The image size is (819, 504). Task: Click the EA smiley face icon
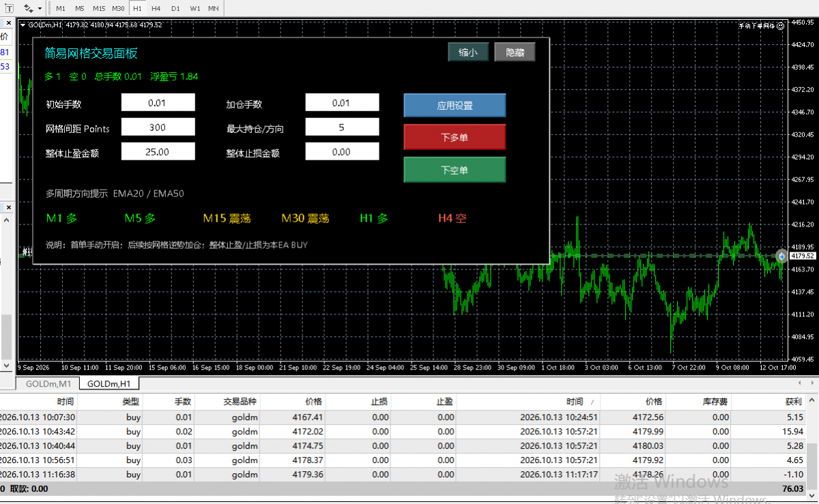point(781,25)
